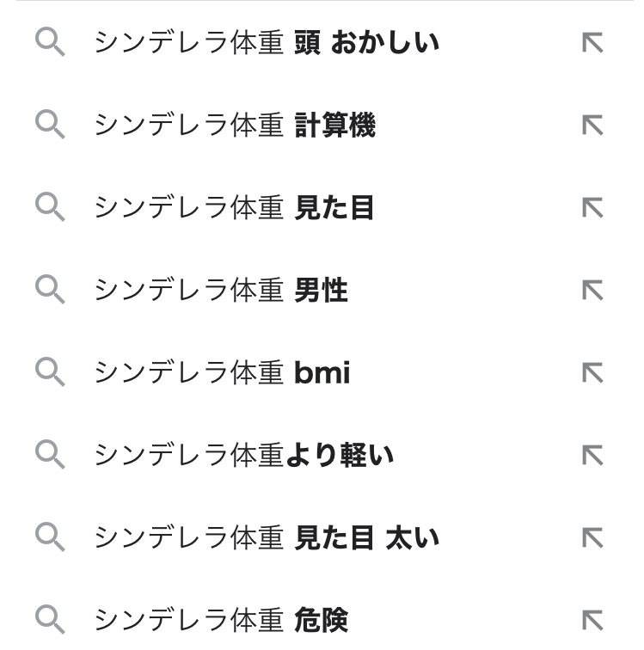Screen dimensions: 644x650
Task: Open the シンデレラ体重 男性 suggestion
Action: point(221,291)
